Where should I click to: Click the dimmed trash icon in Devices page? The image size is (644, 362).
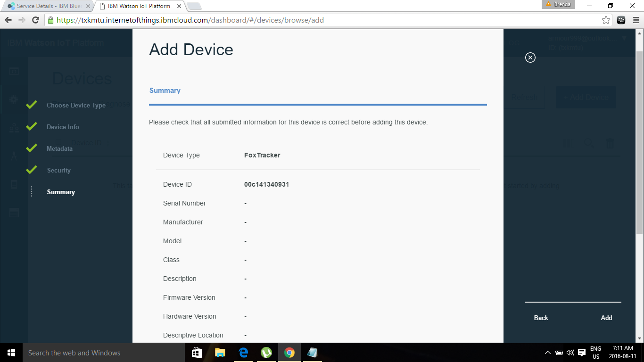pyautogui.click(x=610, y=143)
